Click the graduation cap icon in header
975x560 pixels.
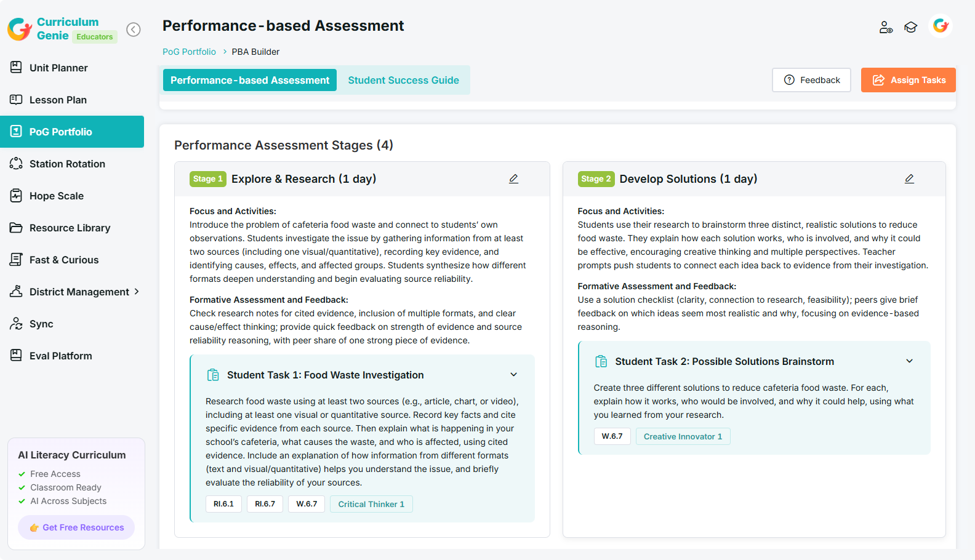point(911,27)
